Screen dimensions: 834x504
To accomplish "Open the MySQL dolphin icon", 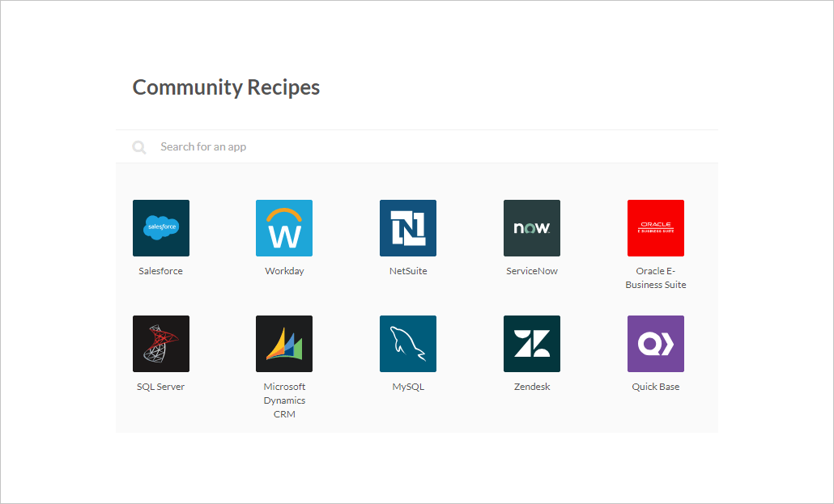I will click(408, 344).
